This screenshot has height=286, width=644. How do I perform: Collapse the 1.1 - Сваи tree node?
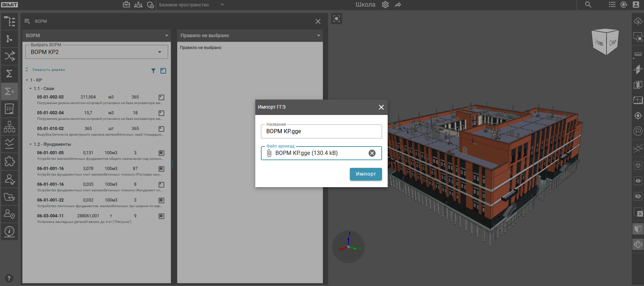click(30, 89)
